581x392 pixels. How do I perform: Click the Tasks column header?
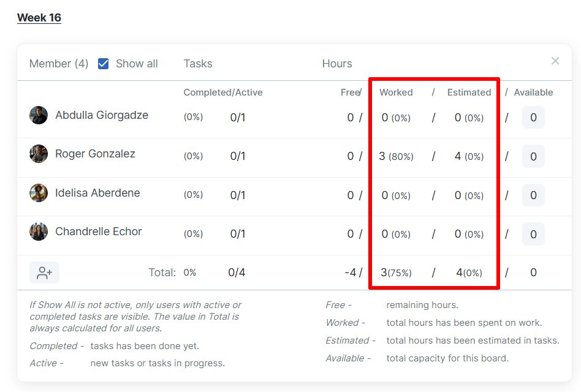coord(198,64)
